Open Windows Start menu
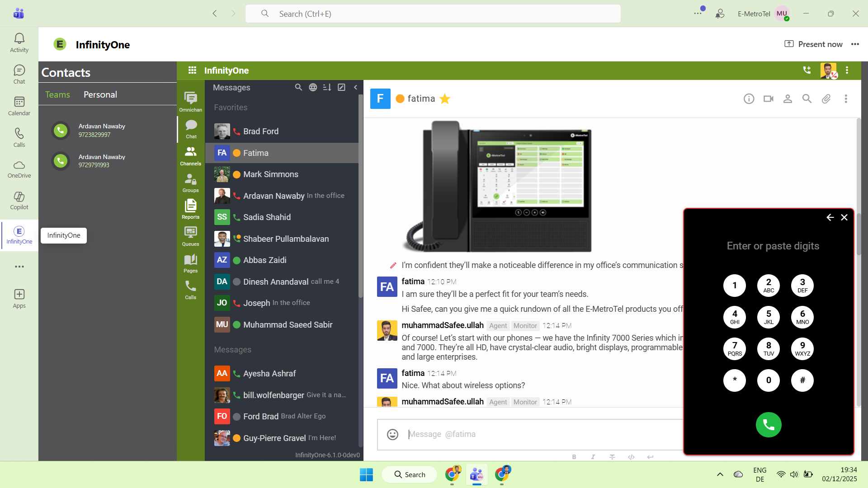 (x=366, y=474)
